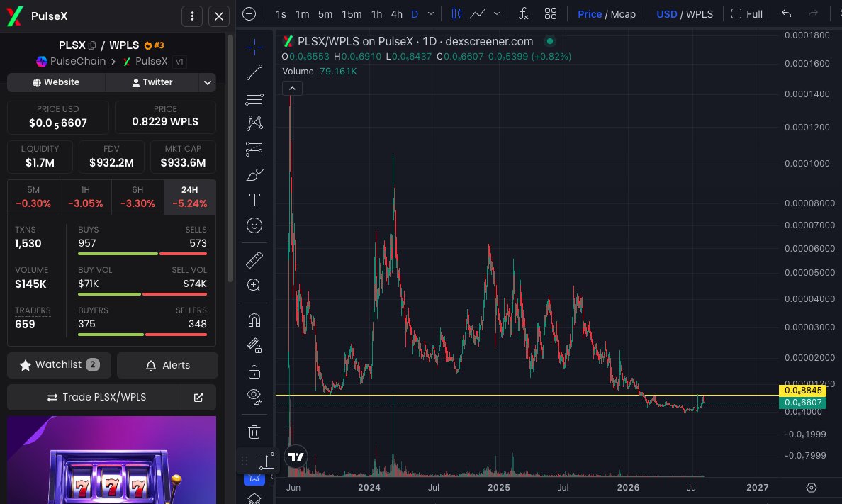This screenshot has width=842, height=504.
Task: Select the crosshair cursor tool
Action: 254,47
